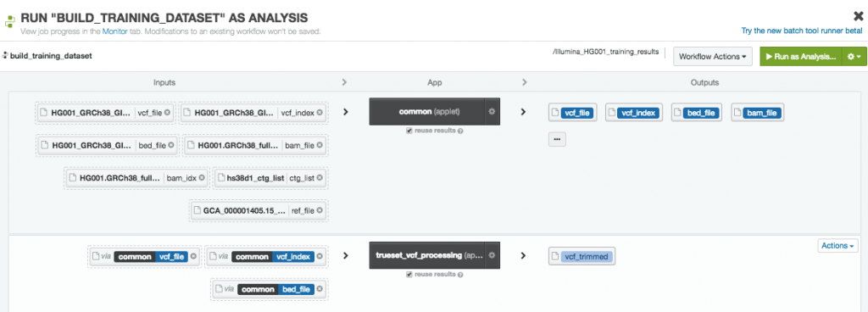Show more outputs with the ellipsis button

tap(557, 139)
